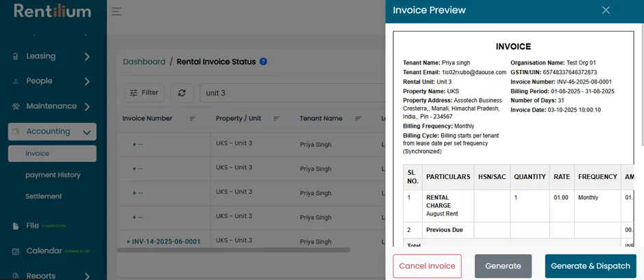This screenshot has width=644, height=280.
Task: Click the Maintenance tools icon
Action: pos(16,106)
